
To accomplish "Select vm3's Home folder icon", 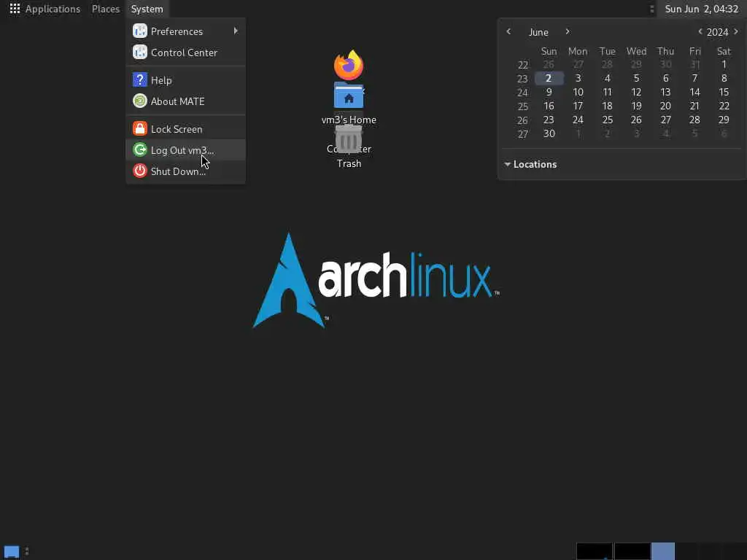I will click(x=349, y=96).
